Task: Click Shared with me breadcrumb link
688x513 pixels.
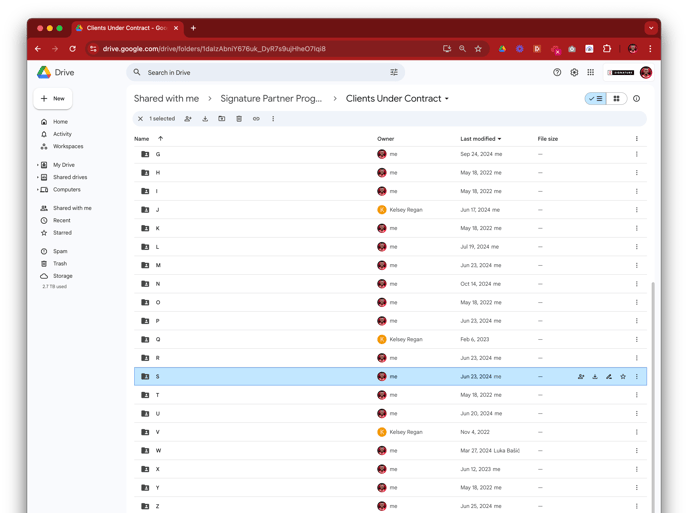Action: [x=166, y=99]
